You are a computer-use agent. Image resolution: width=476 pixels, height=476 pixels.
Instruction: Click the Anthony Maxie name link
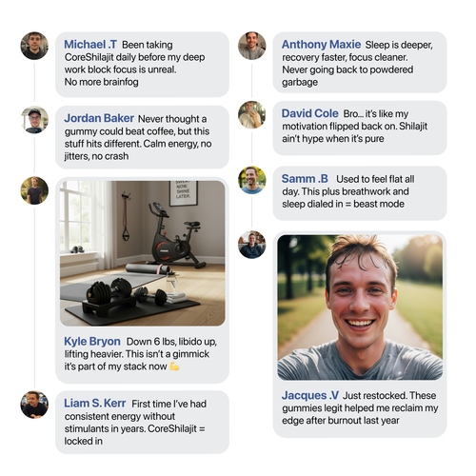point(321,45)
